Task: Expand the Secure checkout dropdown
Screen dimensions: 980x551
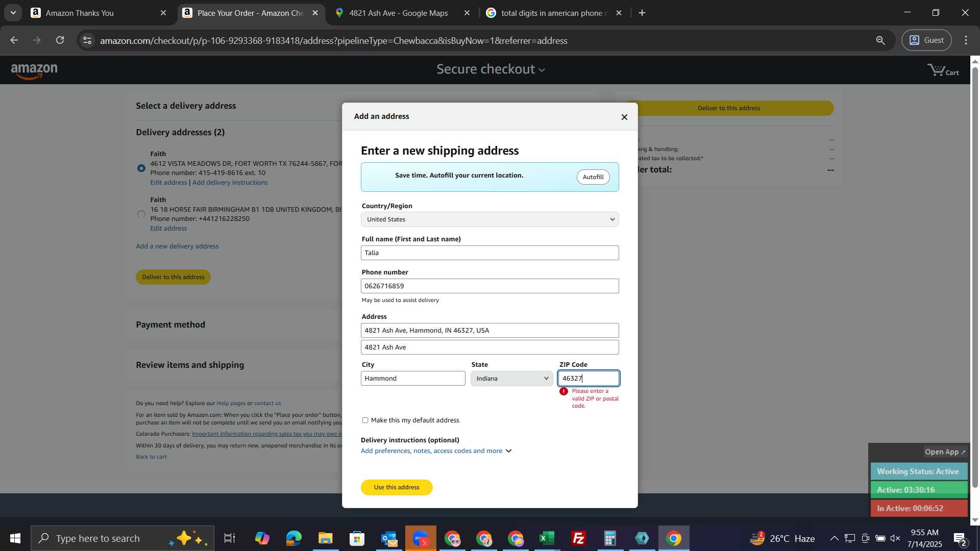Action: [x=491, y=69]
